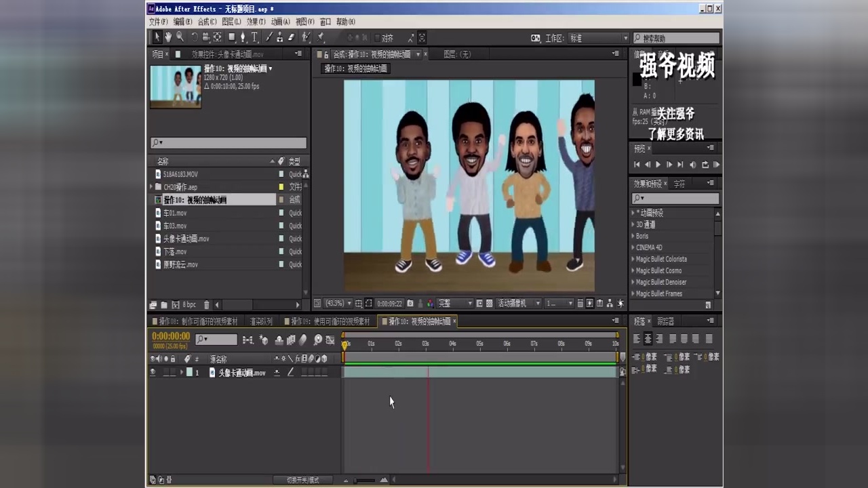The height and width of the screenshot is (488, 868).
Task: Open the 工作区 workspace dropdown
Action: coord(599,38)
